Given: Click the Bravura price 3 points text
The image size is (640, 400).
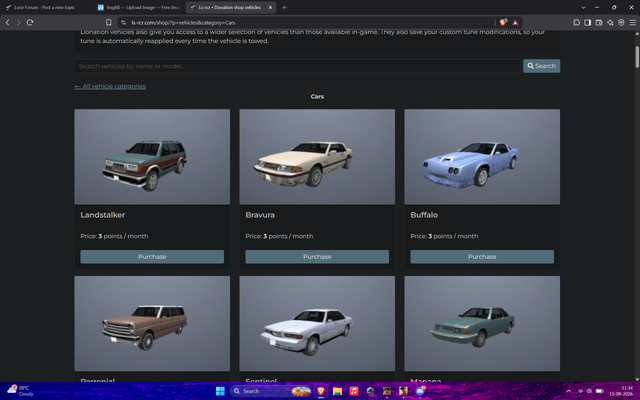Looking at the screenshot, I should tap(279, 236).
